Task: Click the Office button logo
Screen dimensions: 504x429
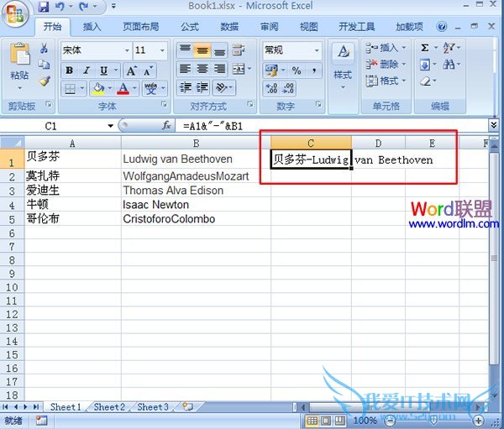Action: click(15, 14)
